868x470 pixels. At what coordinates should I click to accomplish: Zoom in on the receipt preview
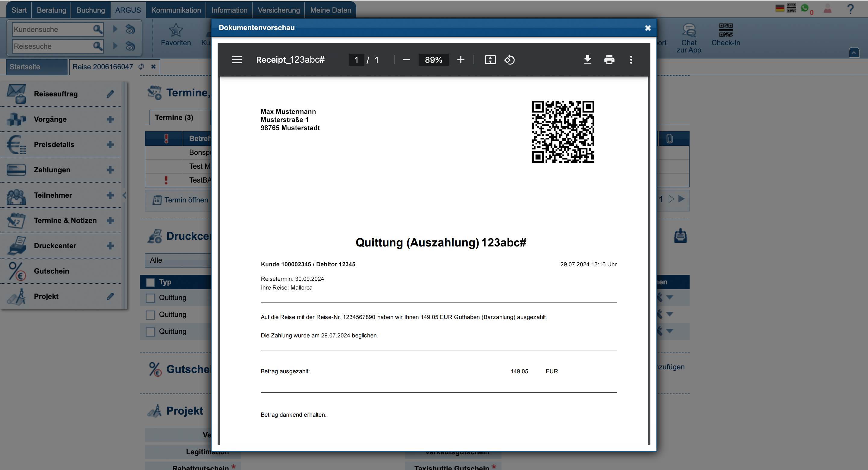[460, 60]
